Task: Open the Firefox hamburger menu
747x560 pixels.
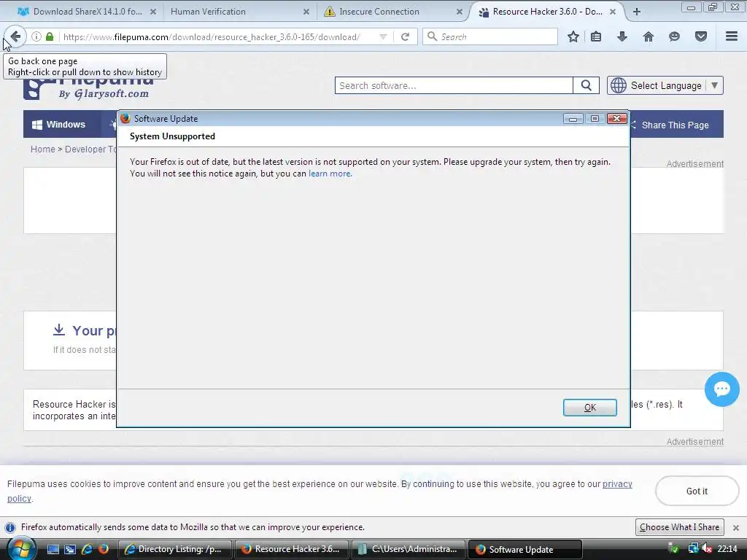Action: pyautogui.click(x=732, y=36)
